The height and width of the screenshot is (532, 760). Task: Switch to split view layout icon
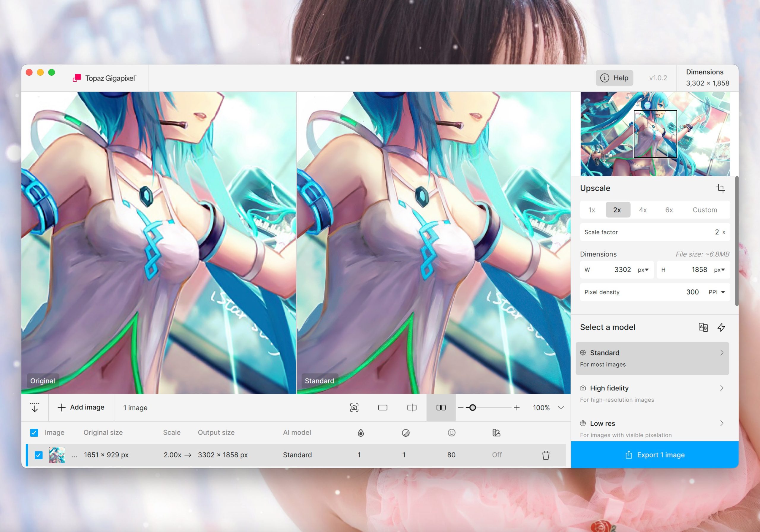(x=411, y=408)
